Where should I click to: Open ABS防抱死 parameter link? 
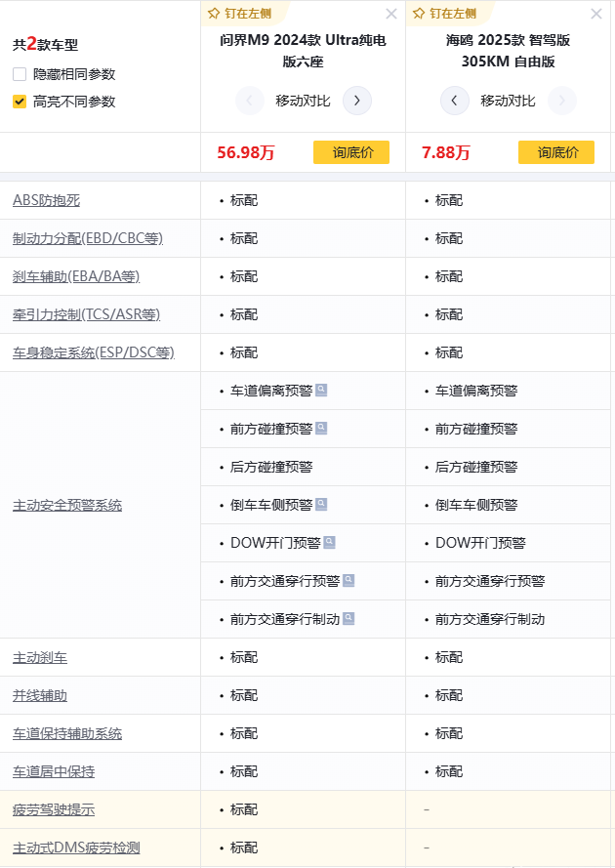click(x=47, y=200)
